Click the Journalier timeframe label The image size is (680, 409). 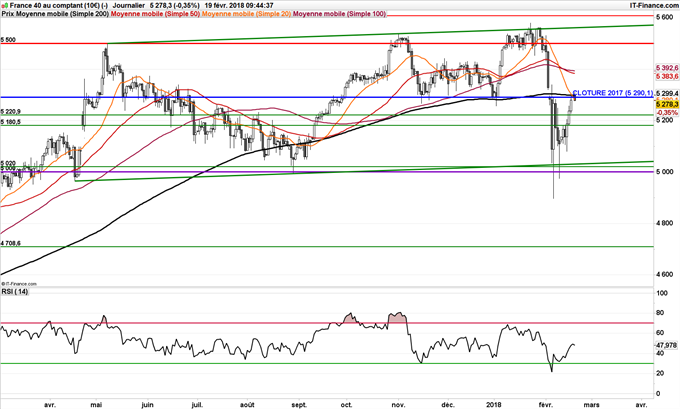[128, 6]
